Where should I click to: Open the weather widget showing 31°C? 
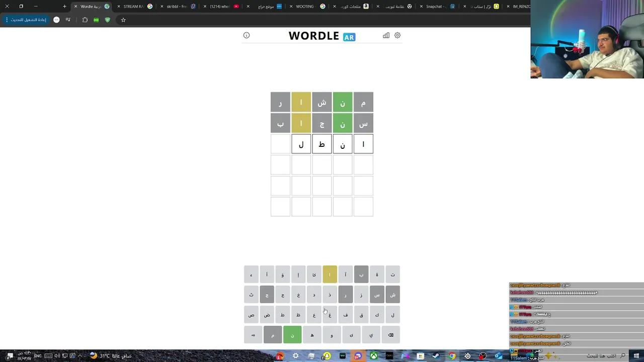click(x=111, y=356)
